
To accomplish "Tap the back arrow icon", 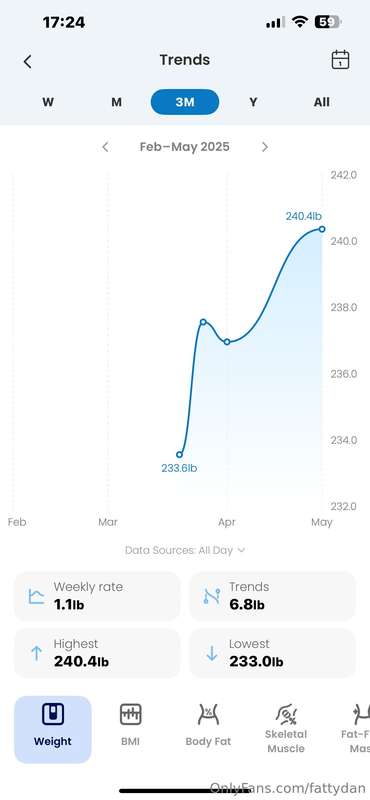I will click(28, 62).
